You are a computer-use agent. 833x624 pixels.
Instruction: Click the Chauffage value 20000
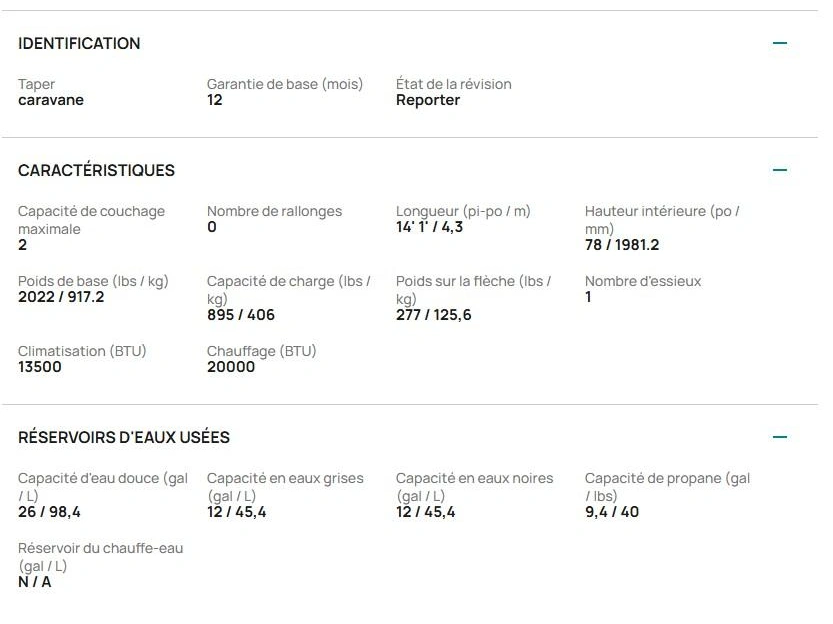[x=231, y=367]
